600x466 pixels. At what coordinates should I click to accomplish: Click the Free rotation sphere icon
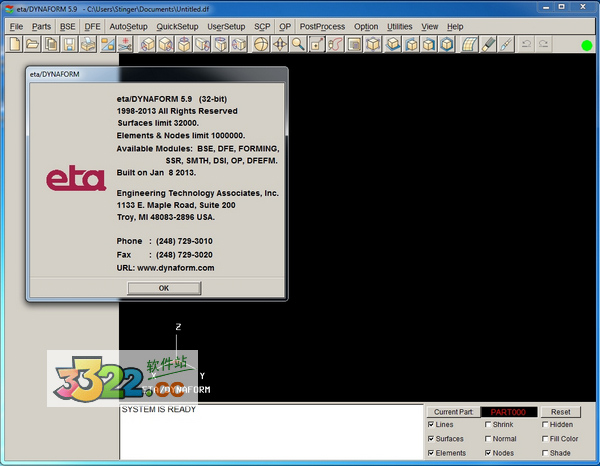(x=261, y=44)
